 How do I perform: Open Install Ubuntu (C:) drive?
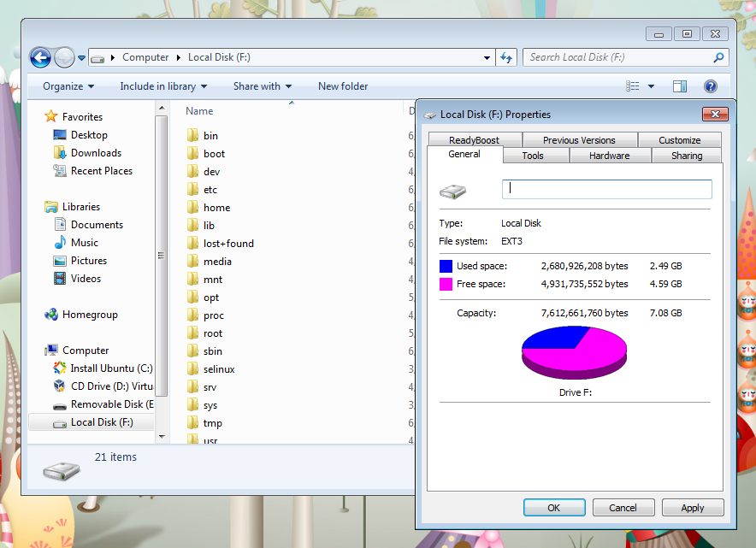111,368
